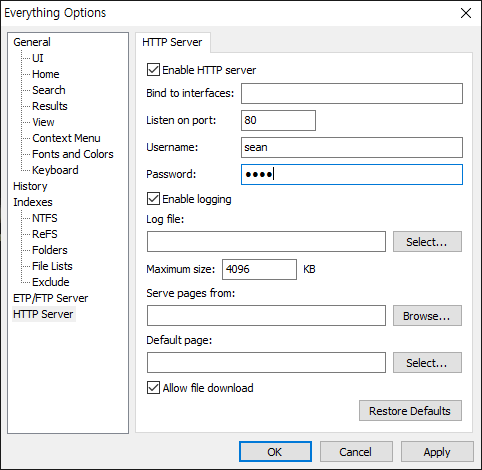
Task: Open Fonts and Colors options page
Action: [x=73, y=154]
